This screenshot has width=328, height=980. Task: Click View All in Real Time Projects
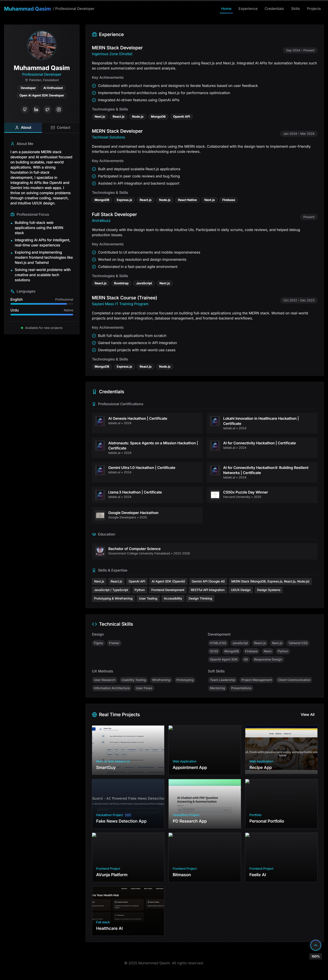coord(307,715)
